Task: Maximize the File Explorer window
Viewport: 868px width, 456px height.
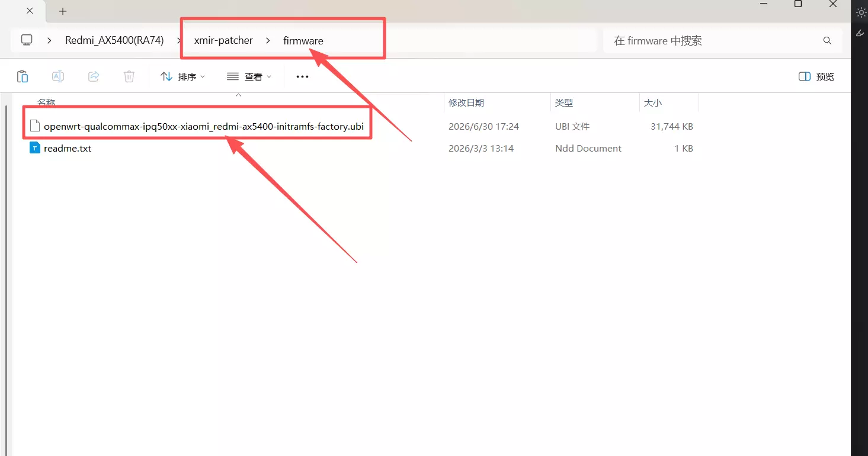Action: coord(798,4)
